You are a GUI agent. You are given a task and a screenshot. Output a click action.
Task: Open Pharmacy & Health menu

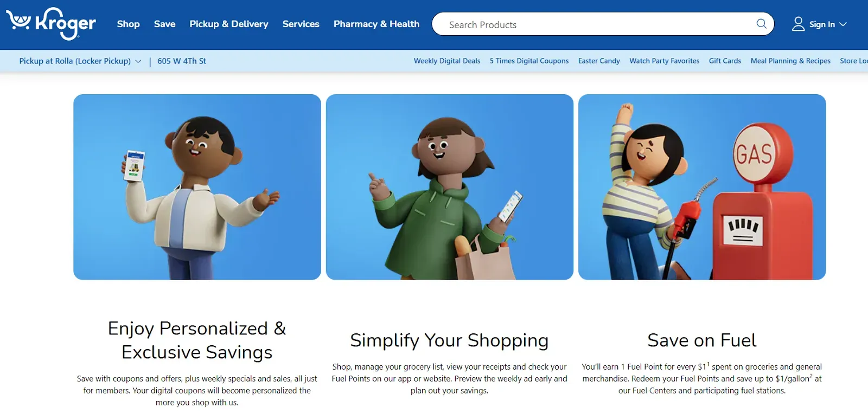376,24
